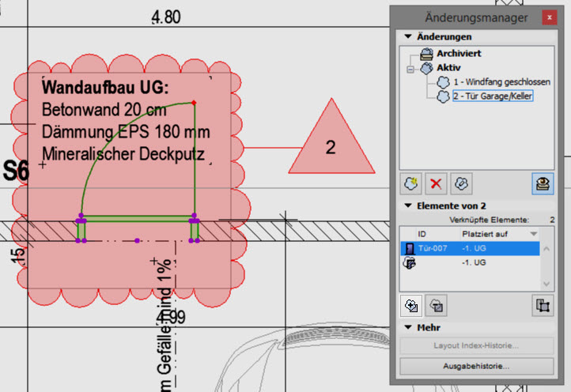Select the Aktiv tree item
571x392 pixels.
(x=448, y=68)
